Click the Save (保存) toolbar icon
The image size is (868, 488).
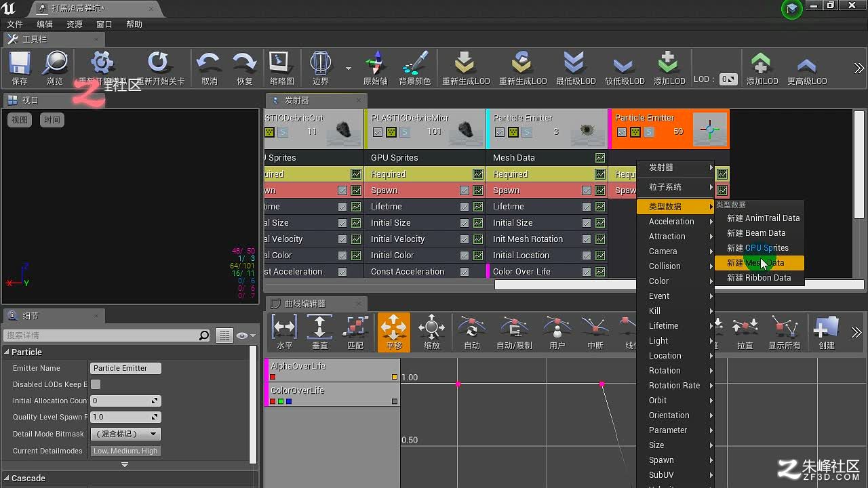pos(20,64)
